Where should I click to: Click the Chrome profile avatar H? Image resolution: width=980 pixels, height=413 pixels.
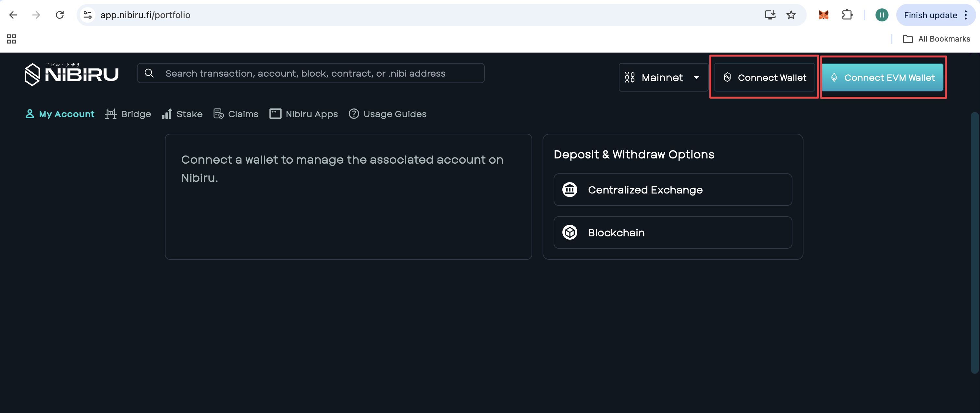point(881,15)
